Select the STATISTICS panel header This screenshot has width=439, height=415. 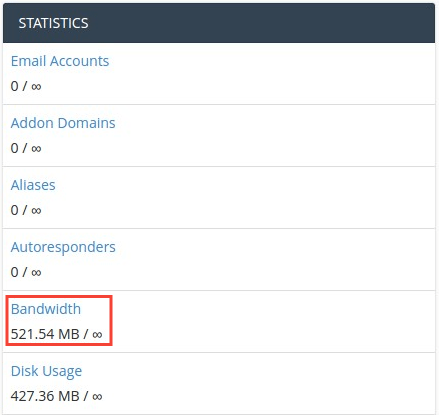tap(219, 23)
